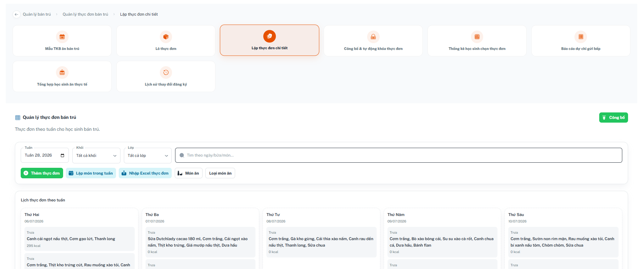The image size is (644, 269).
Task: Click the 295 kcal value
Action: pos(34,246)
